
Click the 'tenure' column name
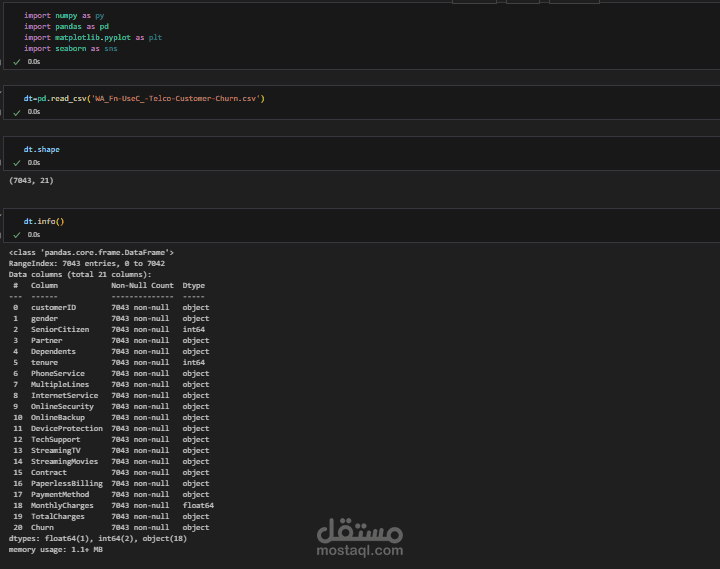point(45,363)
